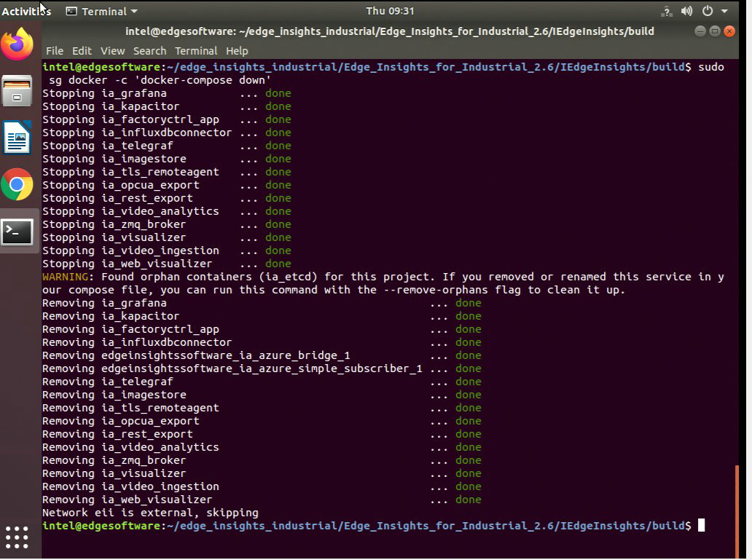Viewport: 752px width, 560px height.
Task: Open the Terminal menu in the menu bar
Action: point(196,51)
